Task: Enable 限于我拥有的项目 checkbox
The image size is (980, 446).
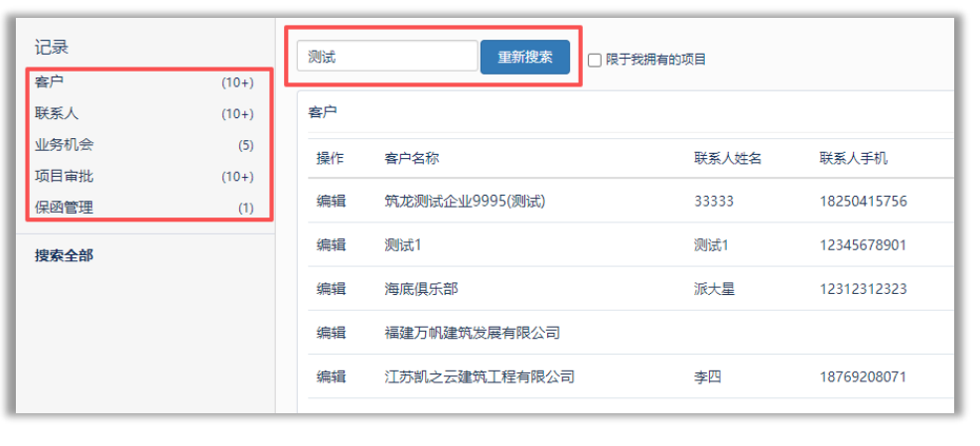Action: tap(595, 60)
